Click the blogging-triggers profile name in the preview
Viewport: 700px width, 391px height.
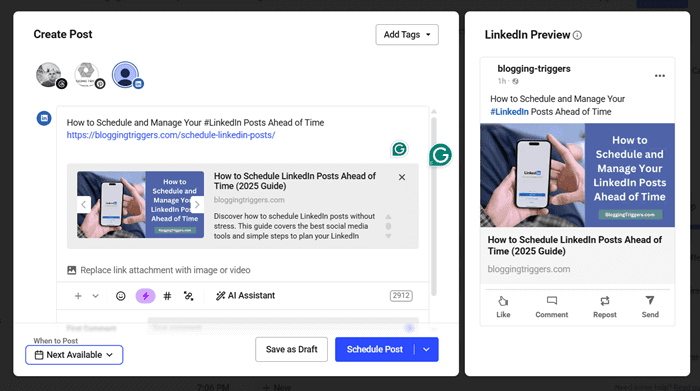tap(534, 69)
